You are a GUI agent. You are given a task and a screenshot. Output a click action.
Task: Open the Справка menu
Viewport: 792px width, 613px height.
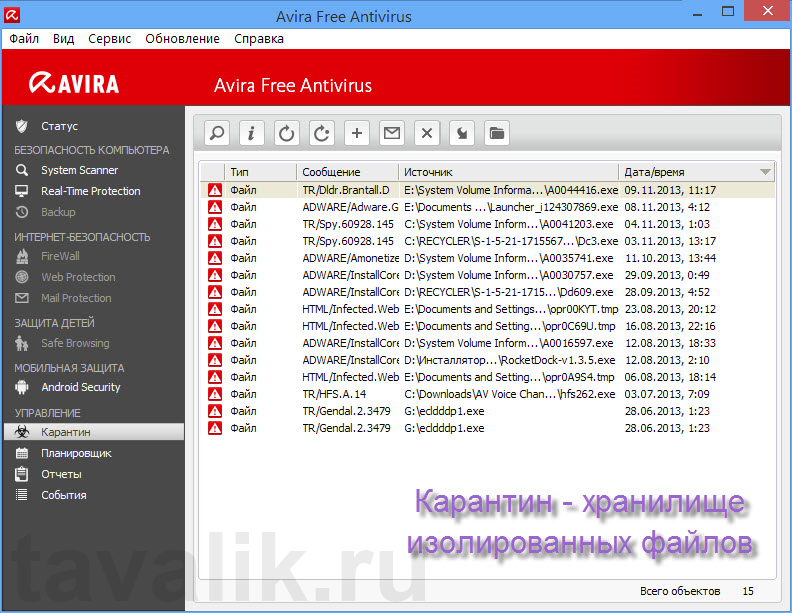tap(259, 39)
